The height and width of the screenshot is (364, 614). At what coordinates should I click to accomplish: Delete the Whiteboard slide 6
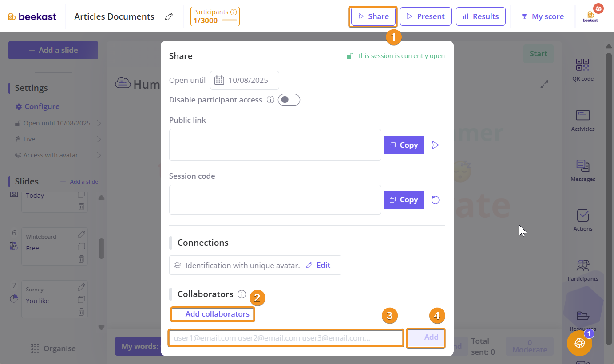81,259
